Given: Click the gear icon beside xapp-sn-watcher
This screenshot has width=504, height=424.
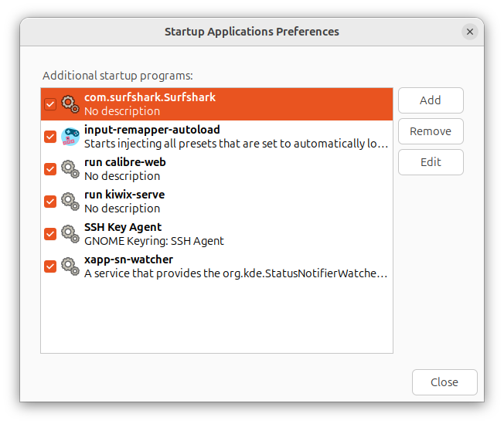Looking at the screenshot, I should tap(70, 266).
